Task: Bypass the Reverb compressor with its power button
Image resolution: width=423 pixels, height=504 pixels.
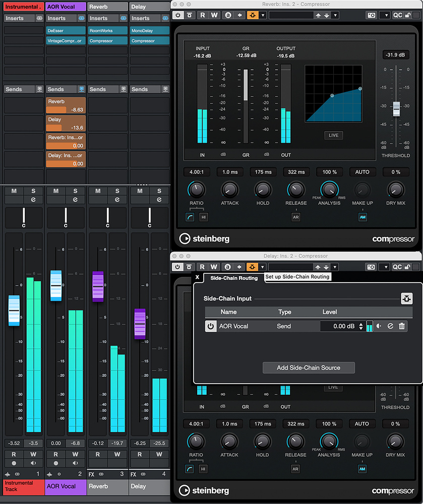Action: pos(178,15)
